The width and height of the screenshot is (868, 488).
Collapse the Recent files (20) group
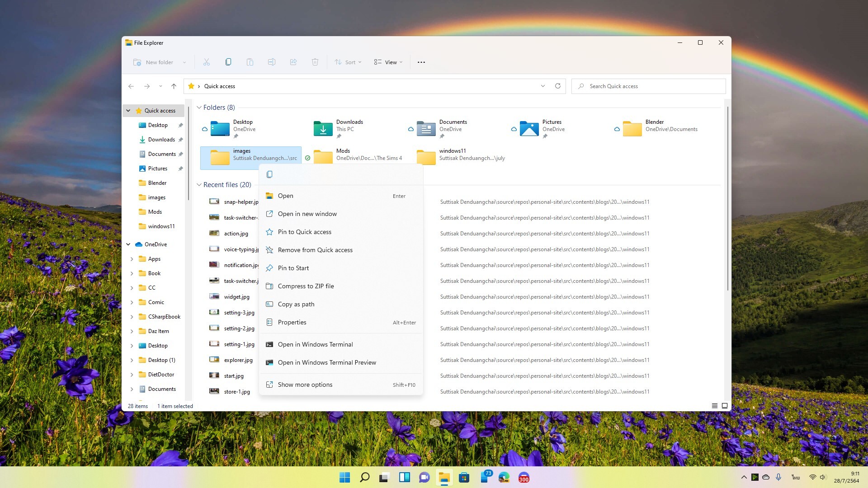tap(199, 185)
